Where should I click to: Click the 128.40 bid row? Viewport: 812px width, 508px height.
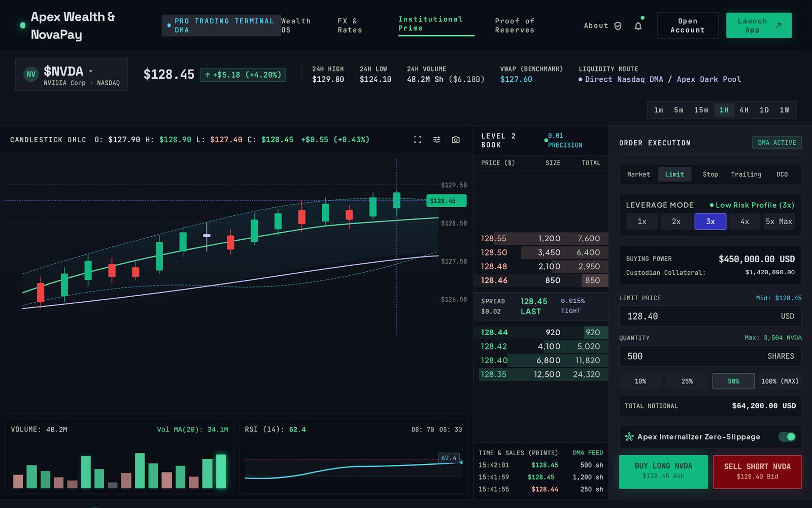click(x=541, y=360)
